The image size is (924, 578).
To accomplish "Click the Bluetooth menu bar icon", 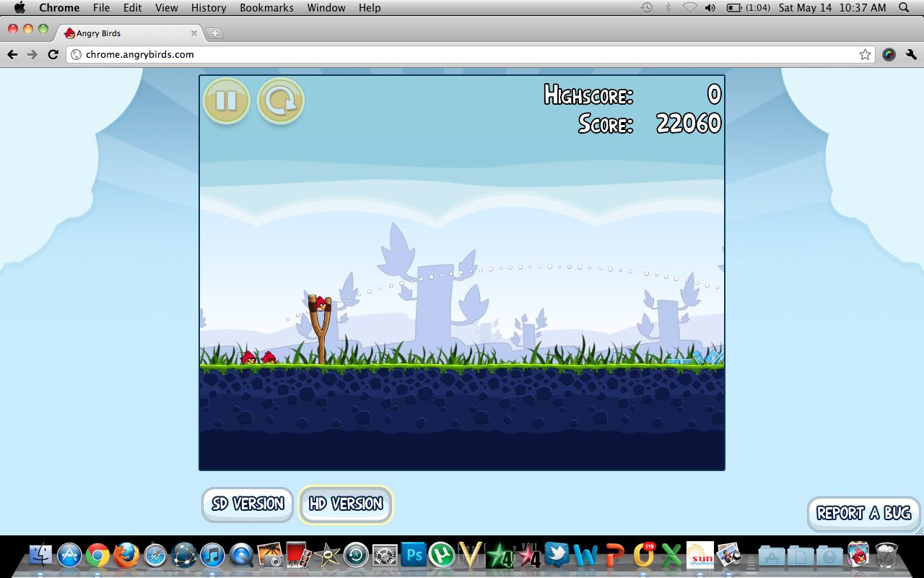I will (x=668, y=8).
